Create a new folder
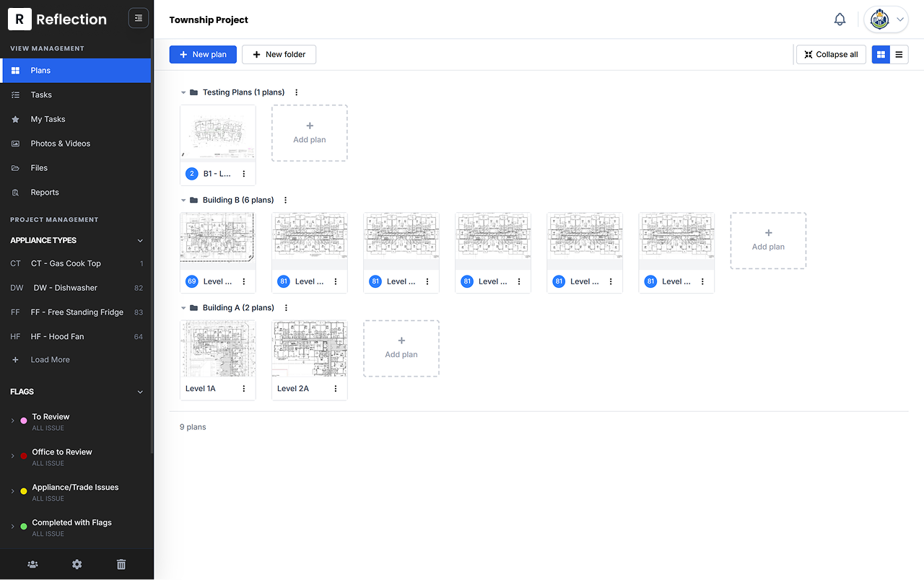Screen dimensions: 924x580 click(279, 54)
